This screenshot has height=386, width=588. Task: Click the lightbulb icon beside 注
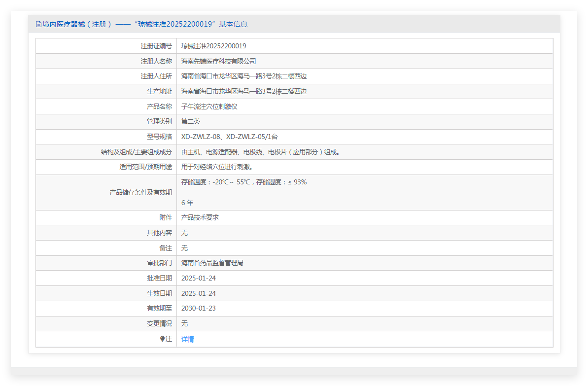(162, 339)
